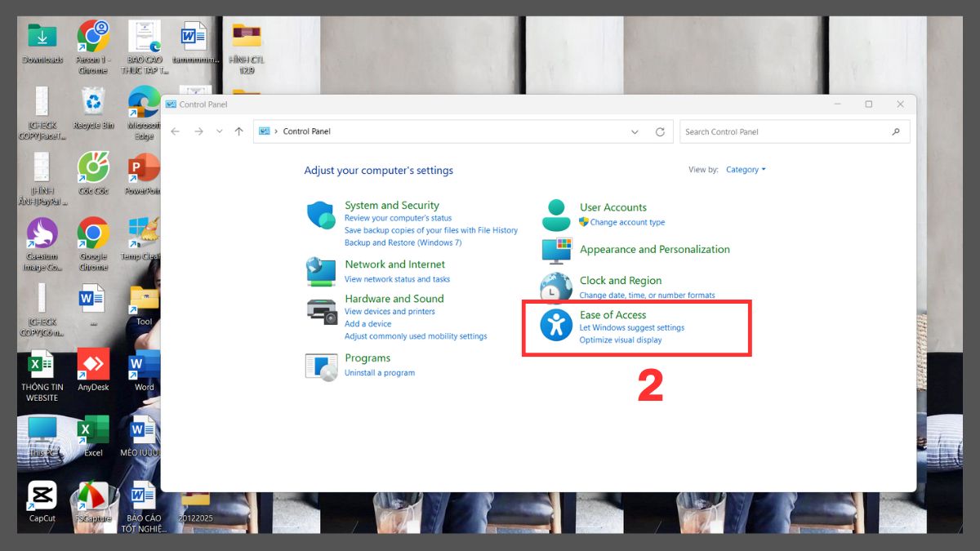
Task: Click Save backup copies with File History
Action: tap(431, 230)
